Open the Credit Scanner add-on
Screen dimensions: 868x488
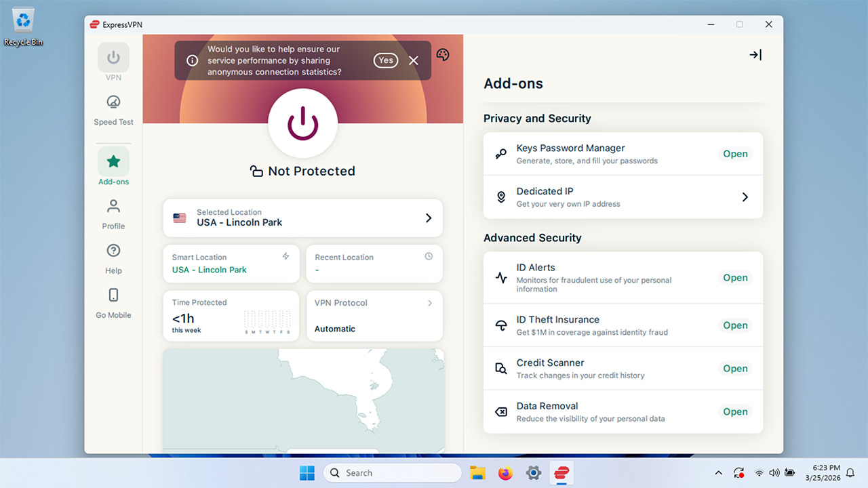tap(735, 368)
